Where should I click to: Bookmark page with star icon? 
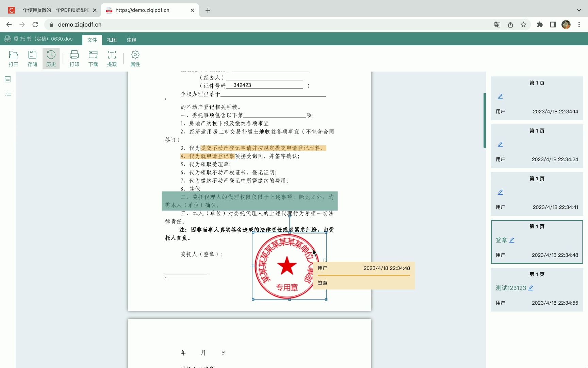tap(523, 25)
